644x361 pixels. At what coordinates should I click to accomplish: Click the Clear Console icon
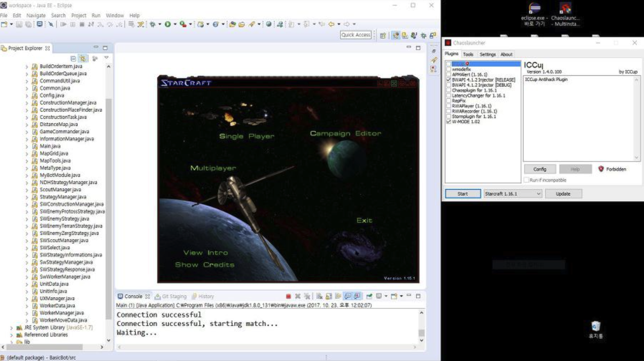319,296
